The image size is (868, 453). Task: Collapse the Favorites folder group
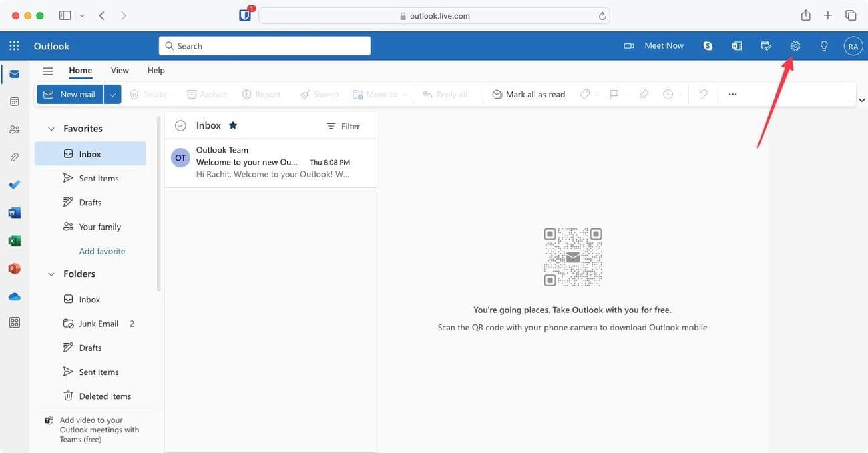[x=51, y=129]
